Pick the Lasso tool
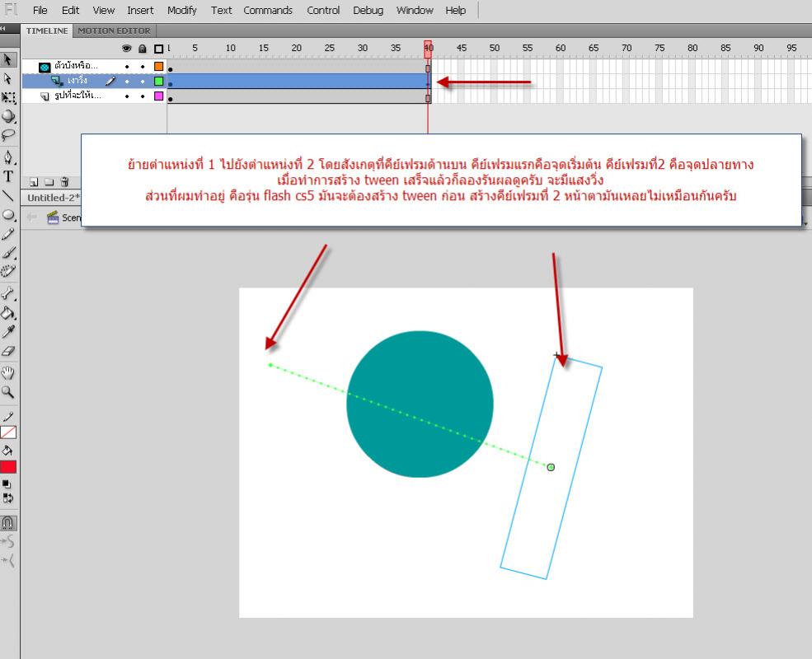 [8, 135]
